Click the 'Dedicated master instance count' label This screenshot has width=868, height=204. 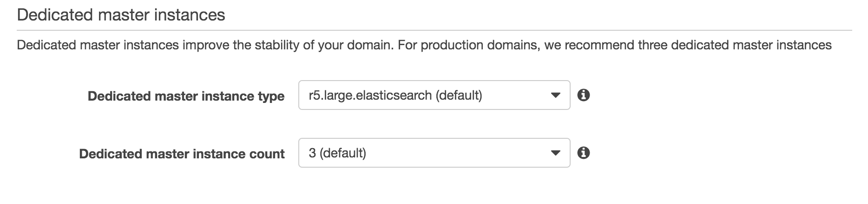click(x=182, y=154)
